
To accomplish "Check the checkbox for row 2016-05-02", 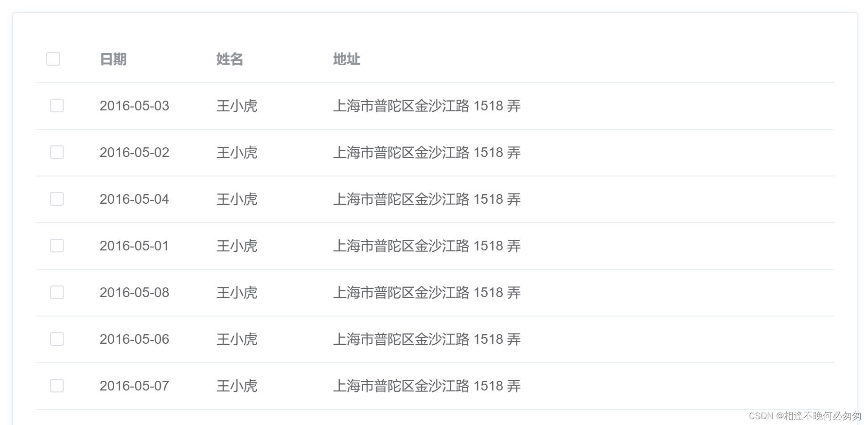I will [56, 152].
